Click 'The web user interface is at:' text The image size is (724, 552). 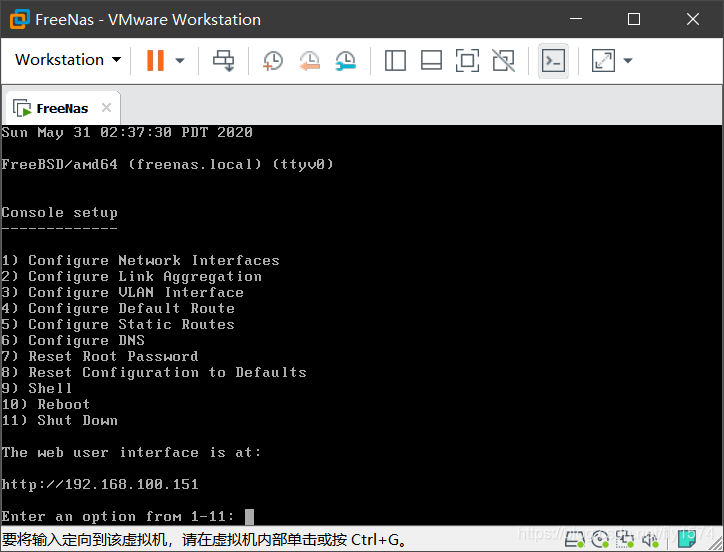click(131, 452)
